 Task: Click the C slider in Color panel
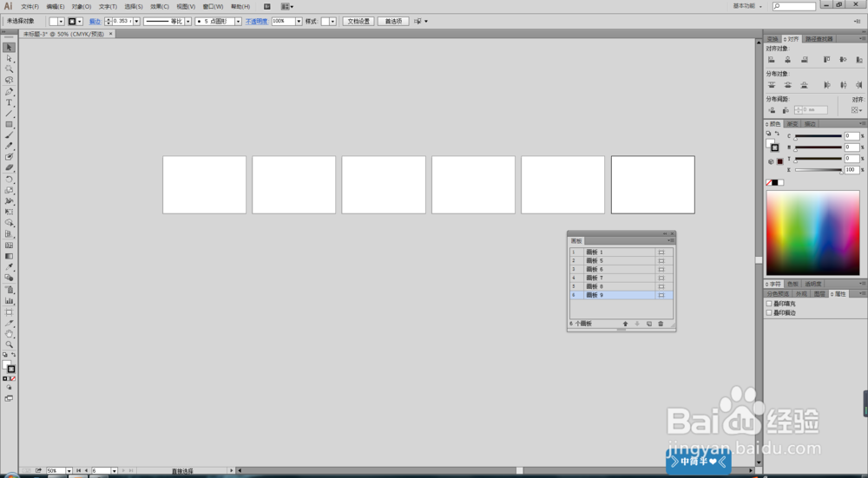coord(819,136)
